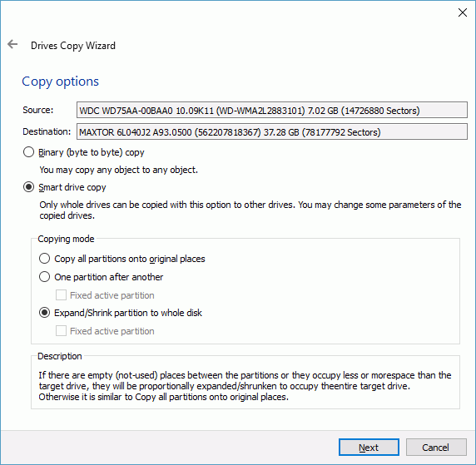Go back using the wizard's back arrow
Screen dimensions: 476x465
(x=12, y=45)
